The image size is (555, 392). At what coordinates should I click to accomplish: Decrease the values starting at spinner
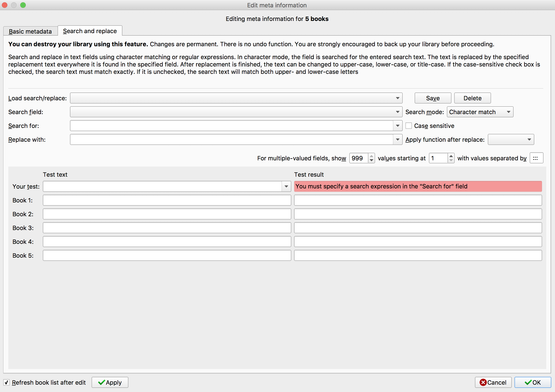(x=451, y=160)
